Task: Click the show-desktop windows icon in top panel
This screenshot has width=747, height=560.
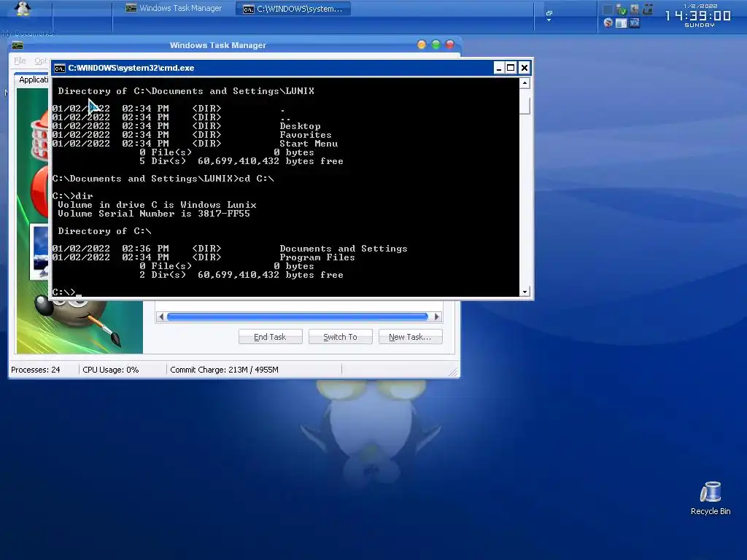Action: (x=549, y=13)
